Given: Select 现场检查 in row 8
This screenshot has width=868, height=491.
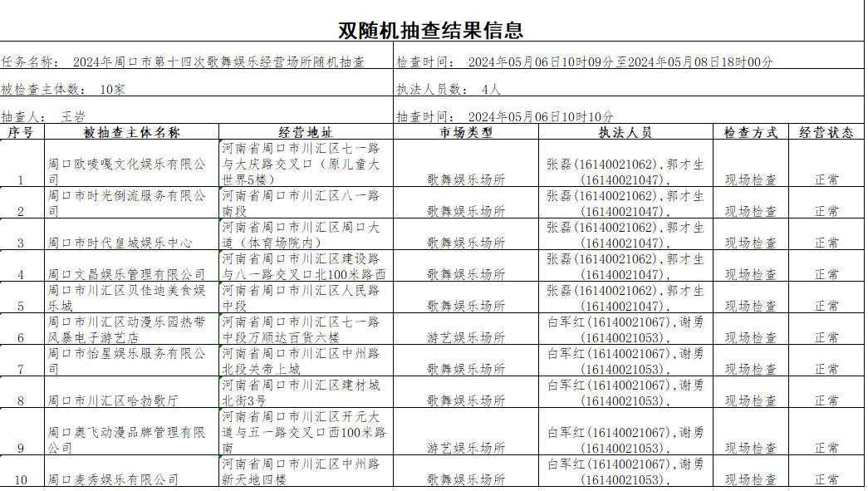Looking at the screenshot, I should [x=751, y=392].
